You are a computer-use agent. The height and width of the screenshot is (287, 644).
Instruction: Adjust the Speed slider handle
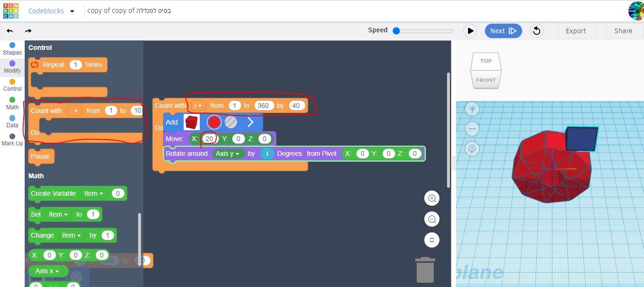pyautogui.click(x=396, y=31)
